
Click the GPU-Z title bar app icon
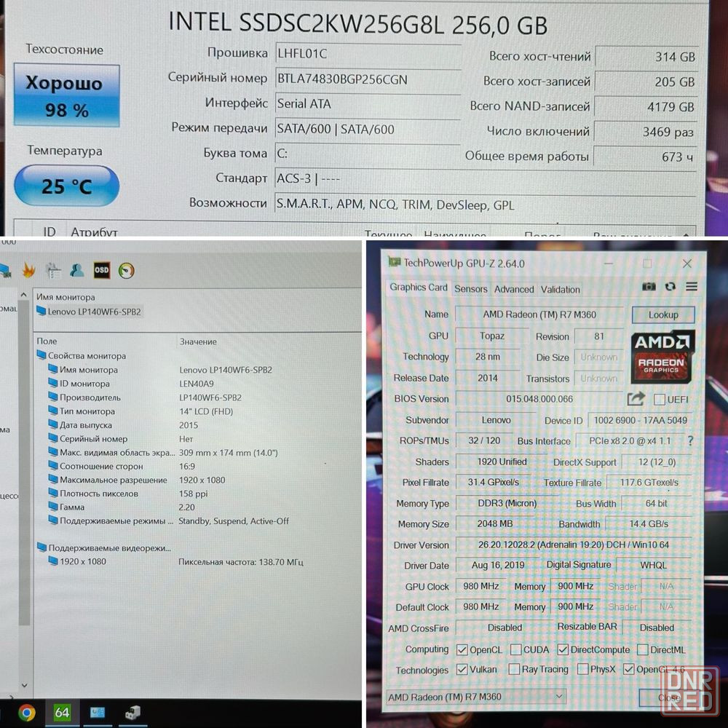(395, 262)
